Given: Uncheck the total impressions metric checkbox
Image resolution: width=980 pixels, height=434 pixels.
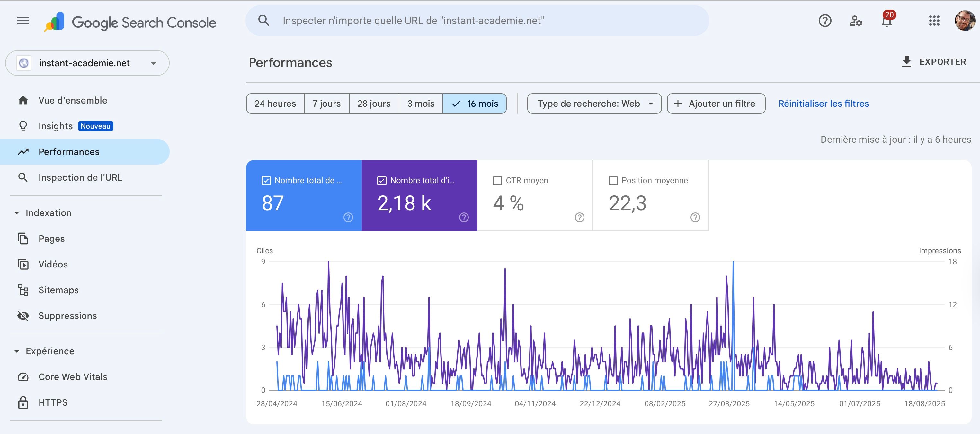Looking at the screenshot, I should pyautogui.click(x=382, y=180).
